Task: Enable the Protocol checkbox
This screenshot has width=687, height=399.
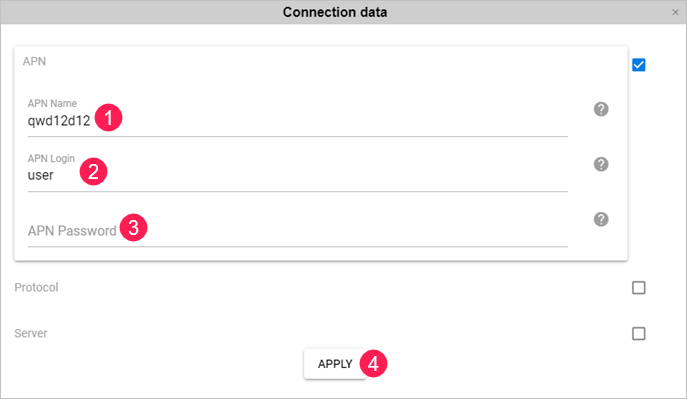Action: point(638,288)
